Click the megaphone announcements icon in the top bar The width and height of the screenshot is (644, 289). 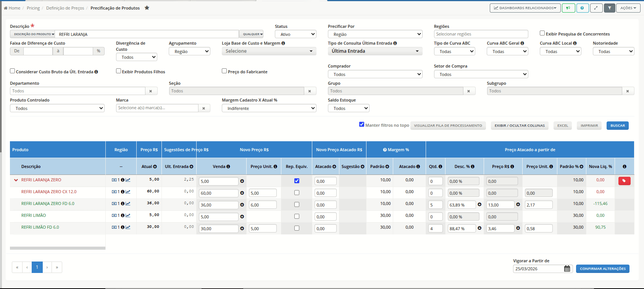(x=568, y=8)
